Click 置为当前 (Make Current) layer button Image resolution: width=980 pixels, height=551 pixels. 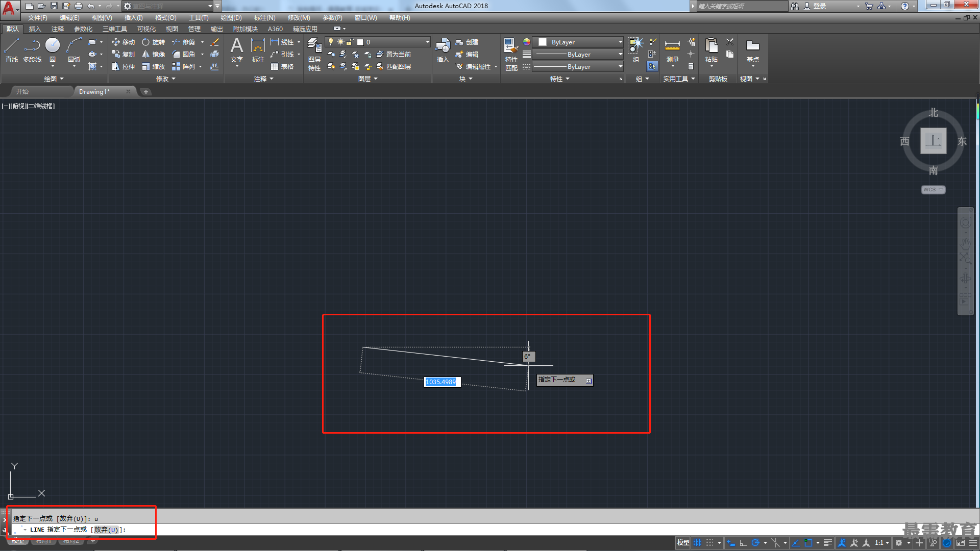pos(394,55)
